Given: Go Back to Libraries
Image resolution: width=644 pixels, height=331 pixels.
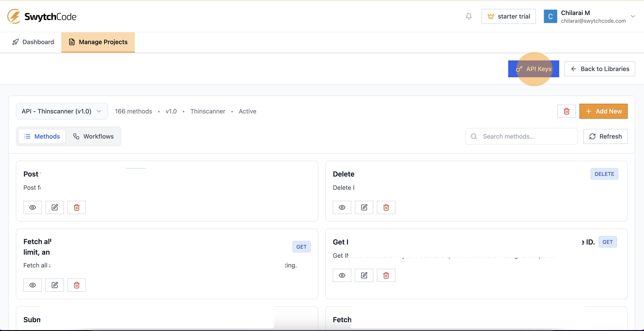Looking at the screenshot, I should (599, 69).
